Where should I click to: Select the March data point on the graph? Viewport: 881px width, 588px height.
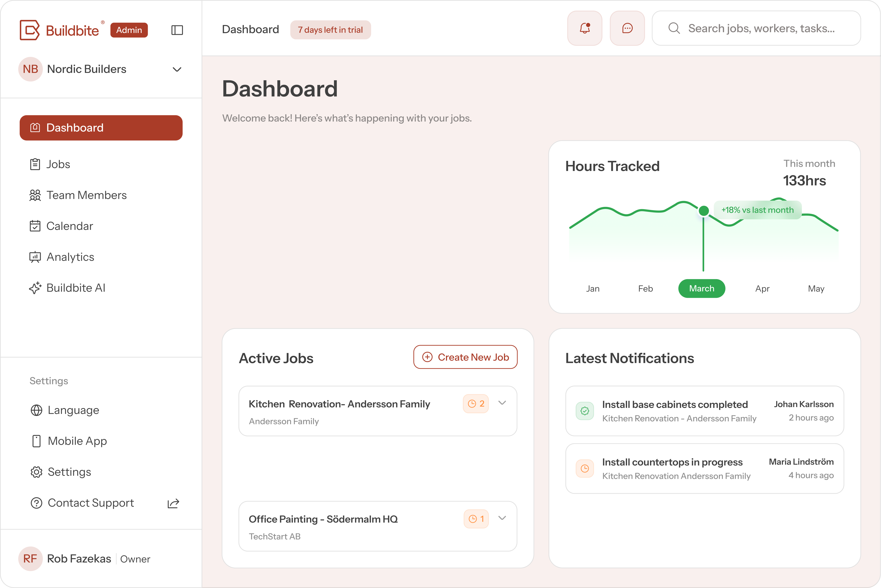(x=703, y=211)
